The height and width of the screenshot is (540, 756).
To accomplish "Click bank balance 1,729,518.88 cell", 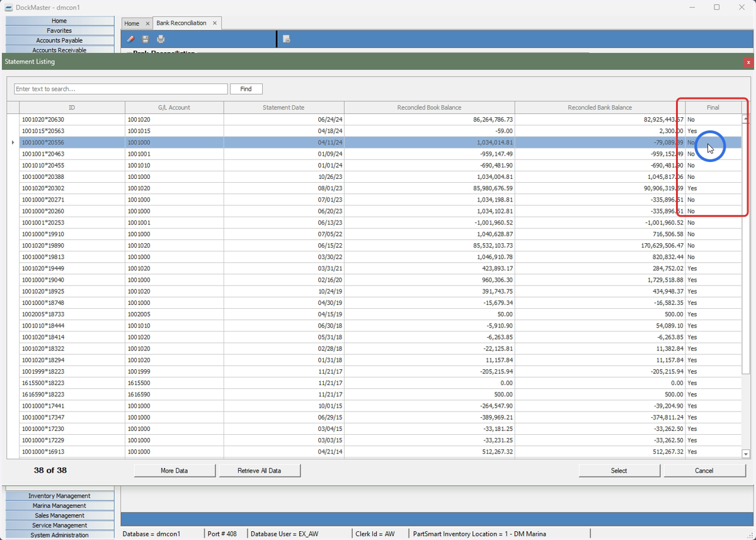I will (x=600, y=280).
